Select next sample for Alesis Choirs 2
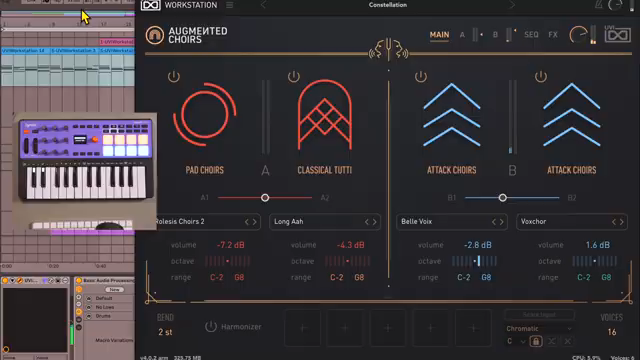640x360 pixels. [254, 222]
